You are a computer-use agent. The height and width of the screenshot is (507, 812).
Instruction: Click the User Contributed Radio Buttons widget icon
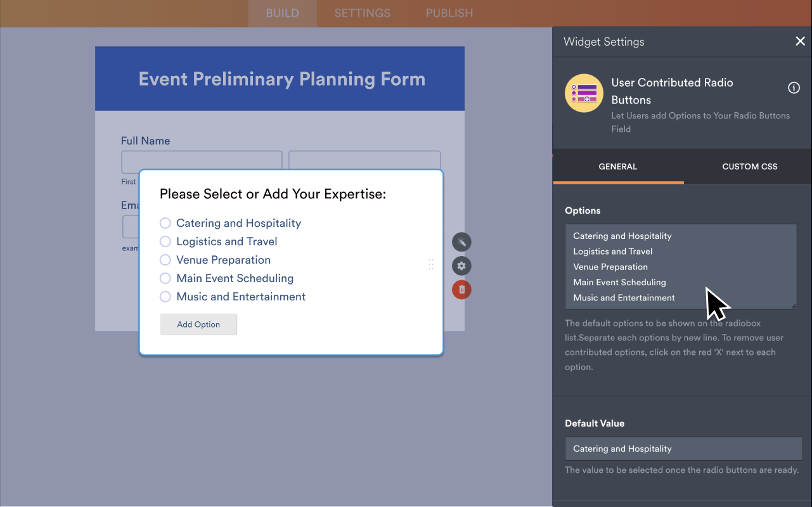pyautogui.click(x=584, y=93)
